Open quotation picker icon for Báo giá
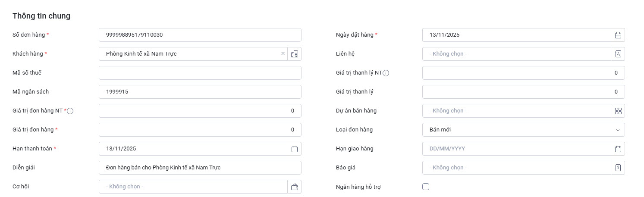 pyautogui.click(x=618, y=168)
